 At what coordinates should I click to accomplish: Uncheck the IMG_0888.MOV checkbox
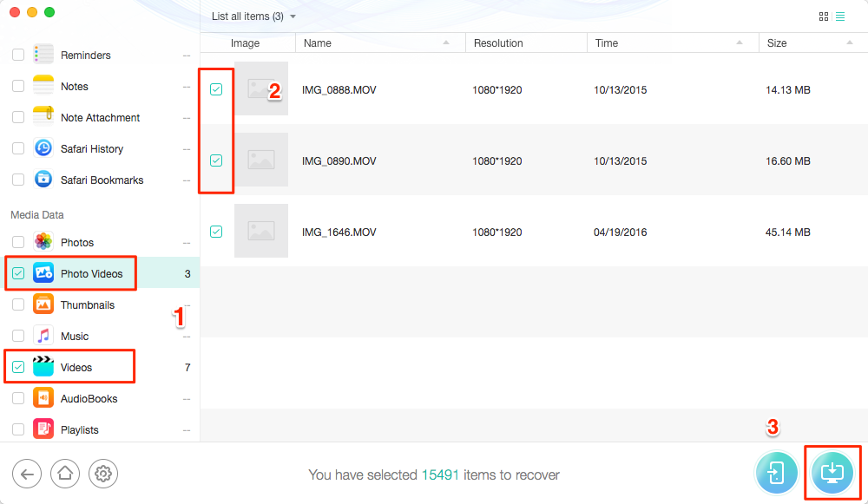(216, 89)
